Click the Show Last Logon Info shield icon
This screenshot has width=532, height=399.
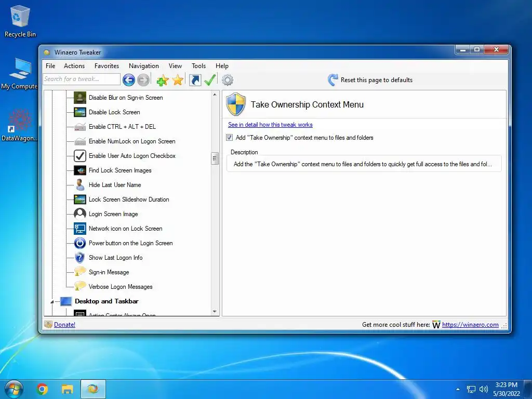(x=79, y=258)
